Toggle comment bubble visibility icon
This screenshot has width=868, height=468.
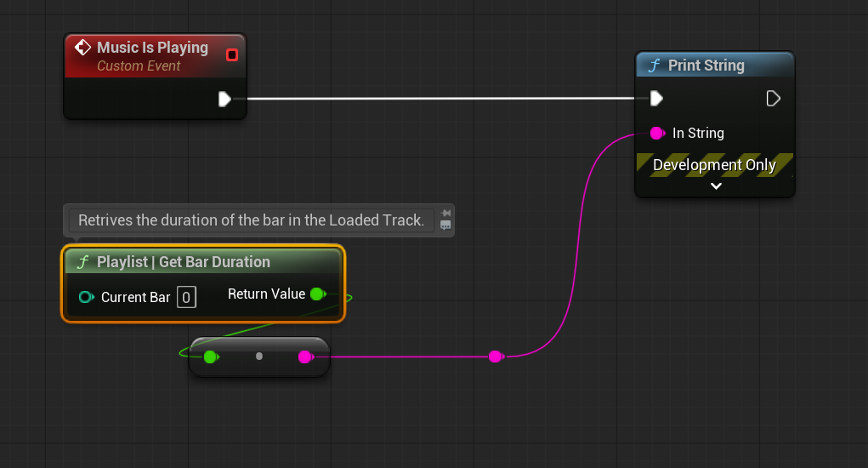446,226
